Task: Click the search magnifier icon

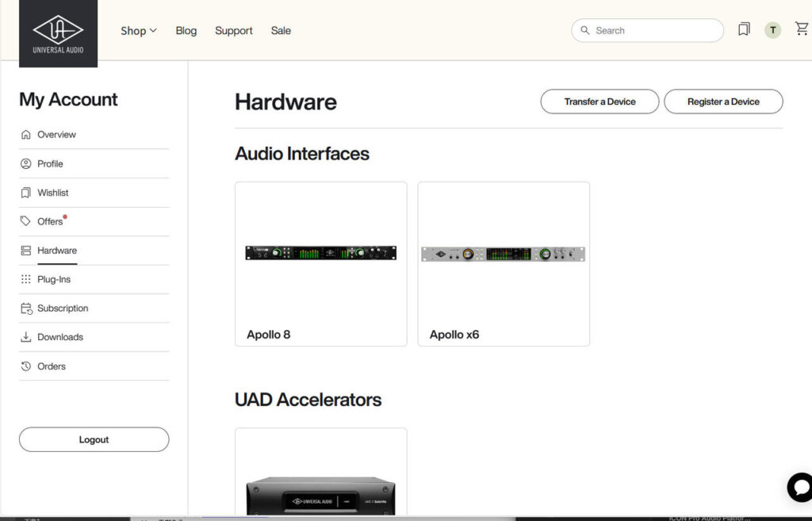Action: point(584,31)
